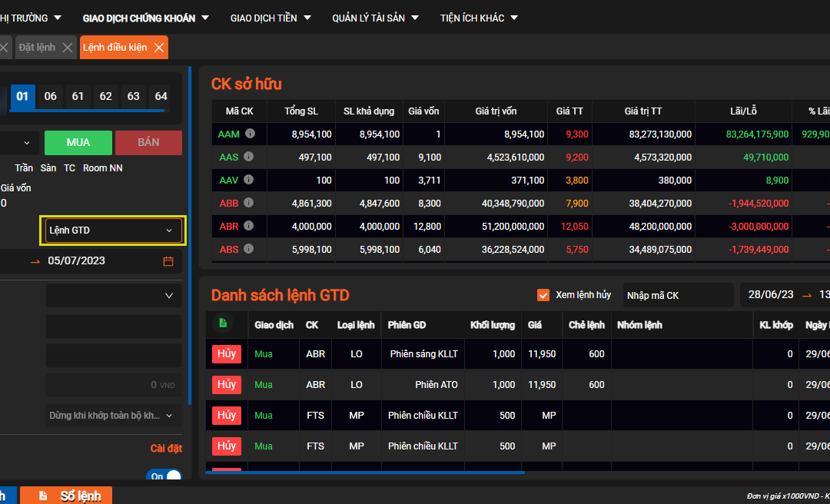Close the Đặt lệnh tab
The image size is (830, 504).
68,48
